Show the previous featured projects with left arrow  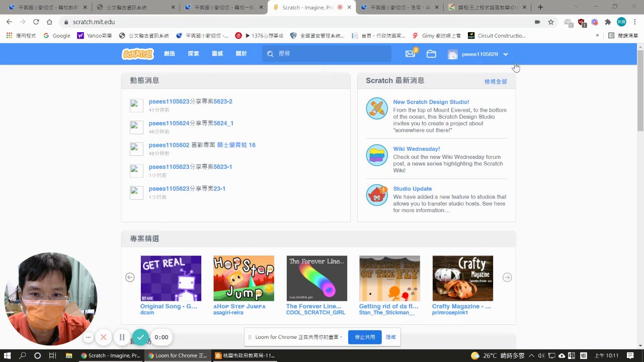point(130,278)
